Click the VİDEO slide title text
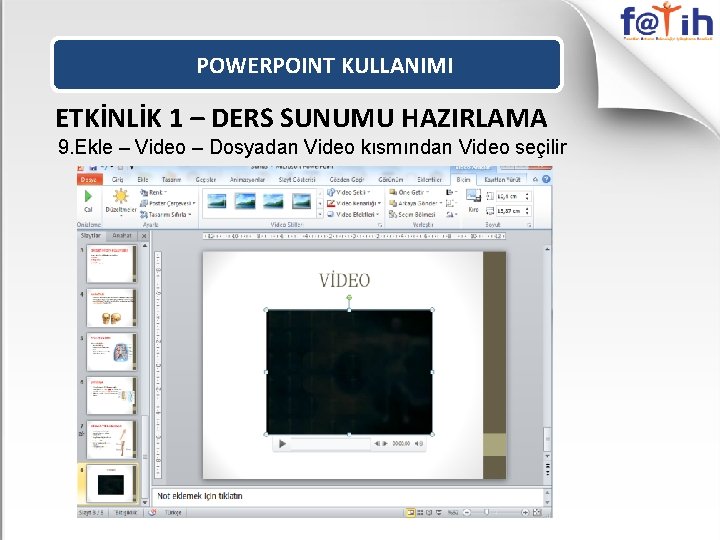This screenshot has height=540, width=720. coord(344,280)
